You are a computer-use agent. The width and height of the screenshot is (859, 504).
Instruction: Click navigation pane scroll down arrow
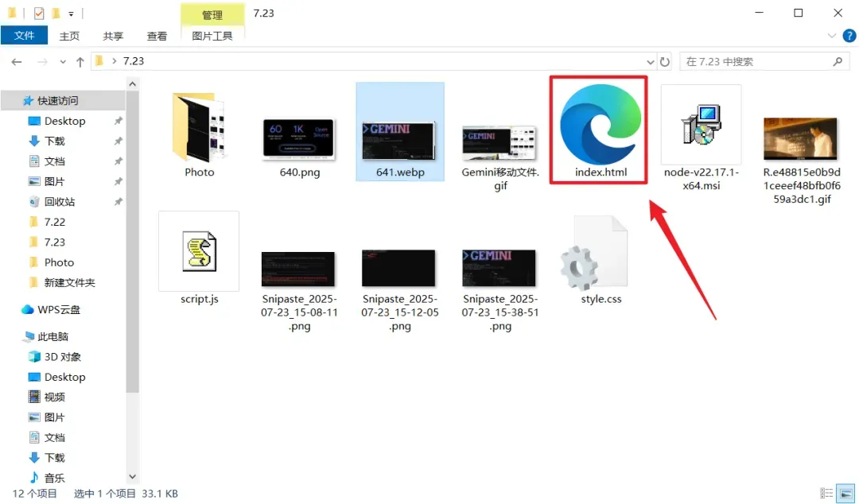pyautogui.click(x=132, y=477)
